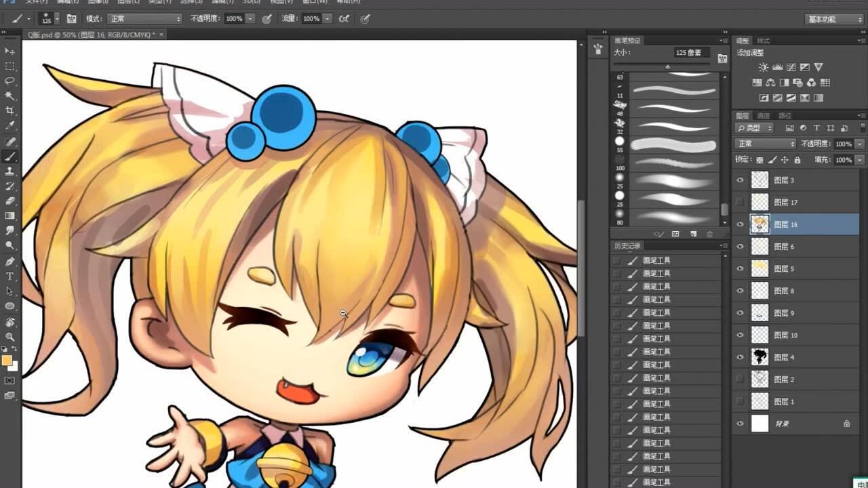Toggle the brush panel button in options bar

coord(72,19)
